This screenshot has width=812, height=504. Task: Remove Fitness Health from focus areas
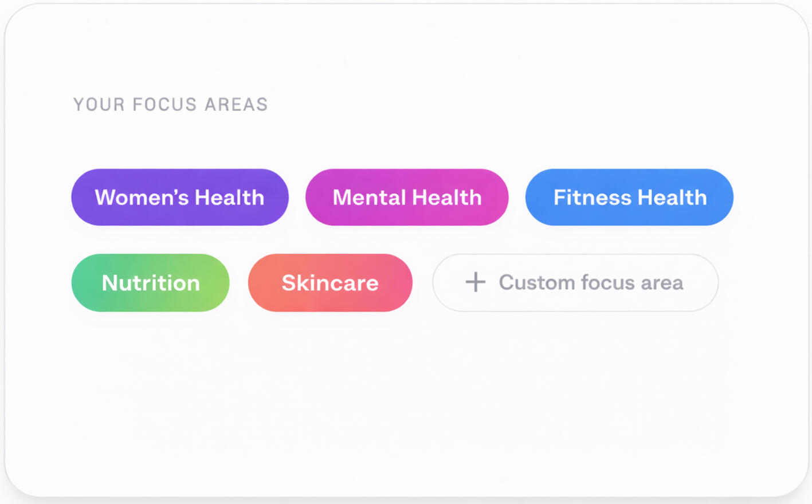pyautogui.click(x=629, y=197)
